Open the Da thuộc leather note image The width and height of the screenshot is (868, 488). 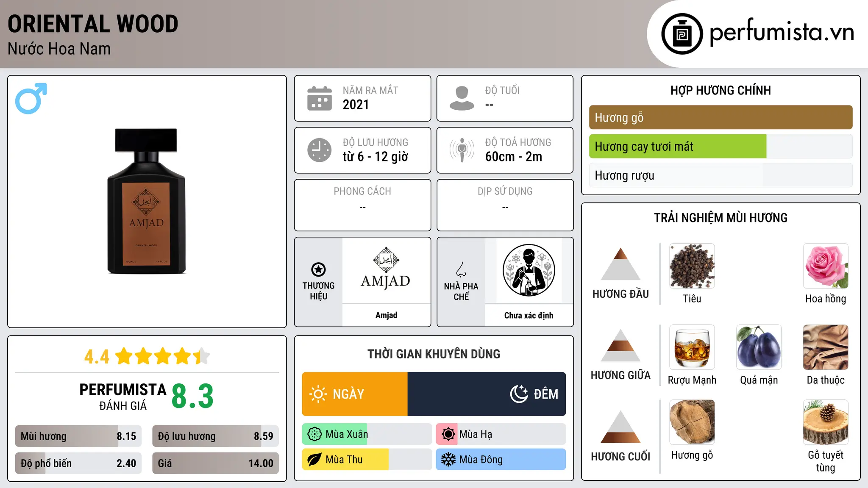click(826, 347)
